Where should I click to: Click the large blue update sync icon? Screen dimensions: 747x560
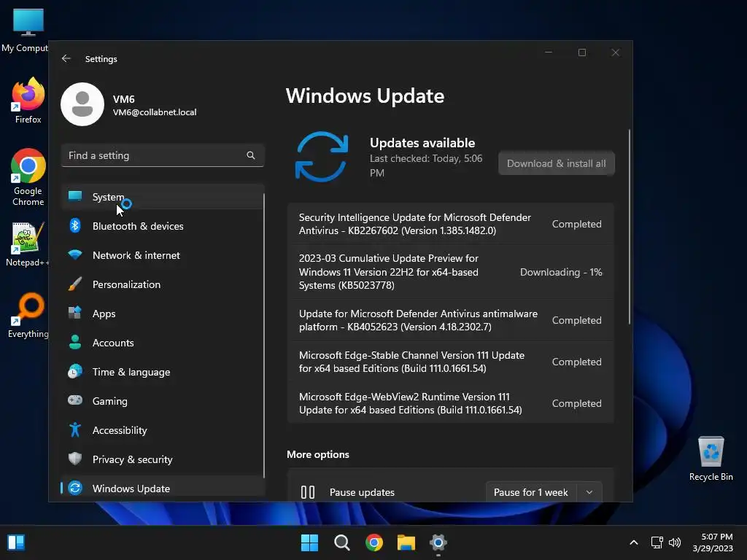[322, 157]
